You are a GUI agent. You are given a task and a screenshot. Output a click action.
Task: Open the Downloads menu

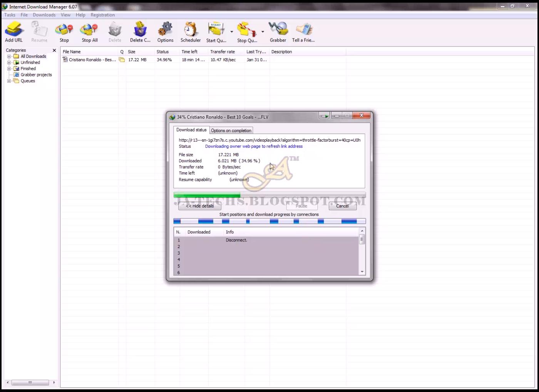(44, 15)
